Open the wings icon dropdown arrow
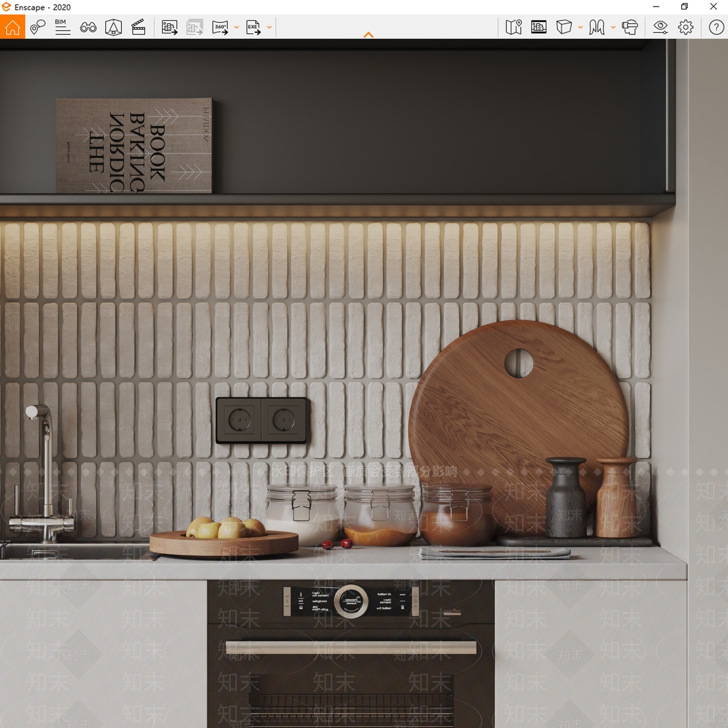Screen dimensions: 728x728 [x=613, y=27]
